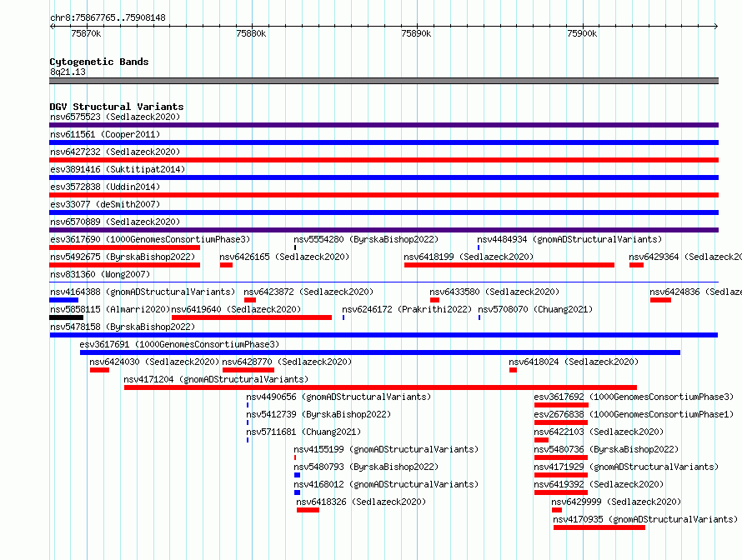Click nsv6423872 (Sedlazeck2020) label
742x560 pixels.
[308, 292]
